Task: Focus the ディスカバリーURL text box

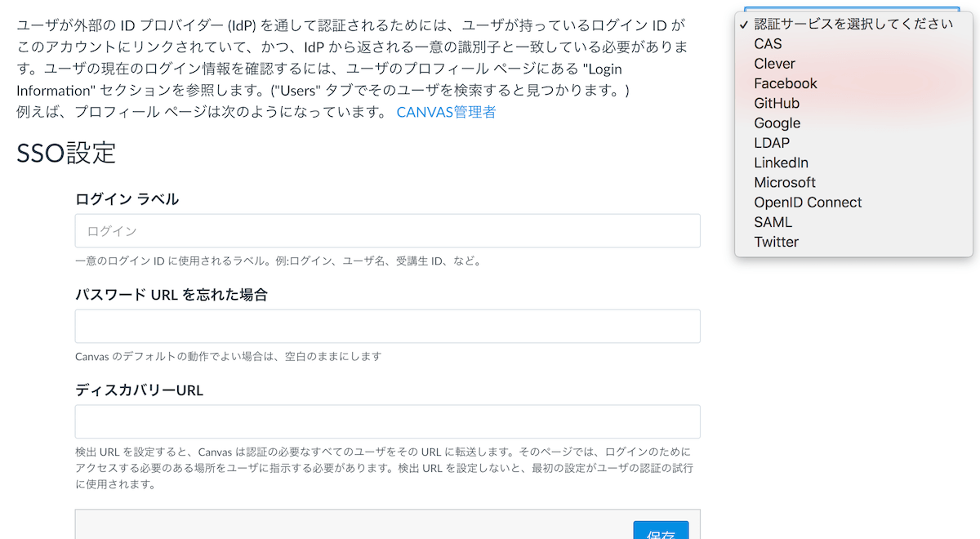Action: (x=387, y=421)
